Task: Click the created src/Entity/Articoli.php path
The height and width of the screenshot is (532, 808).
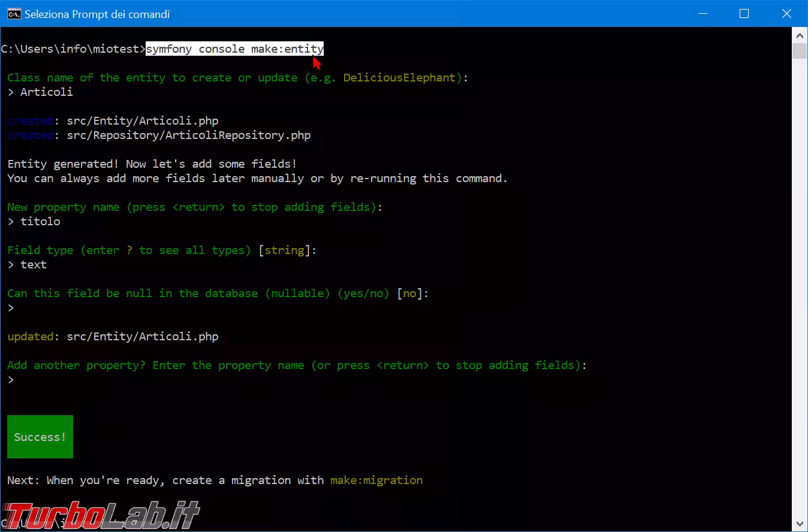Action: [x=142, y=121]
